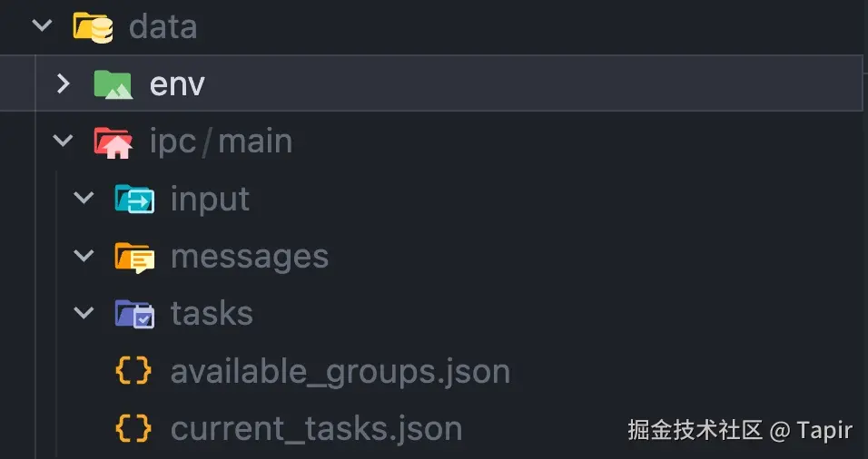Click the orange messages folder icon
Screen dimensions: 868x459
134,257
